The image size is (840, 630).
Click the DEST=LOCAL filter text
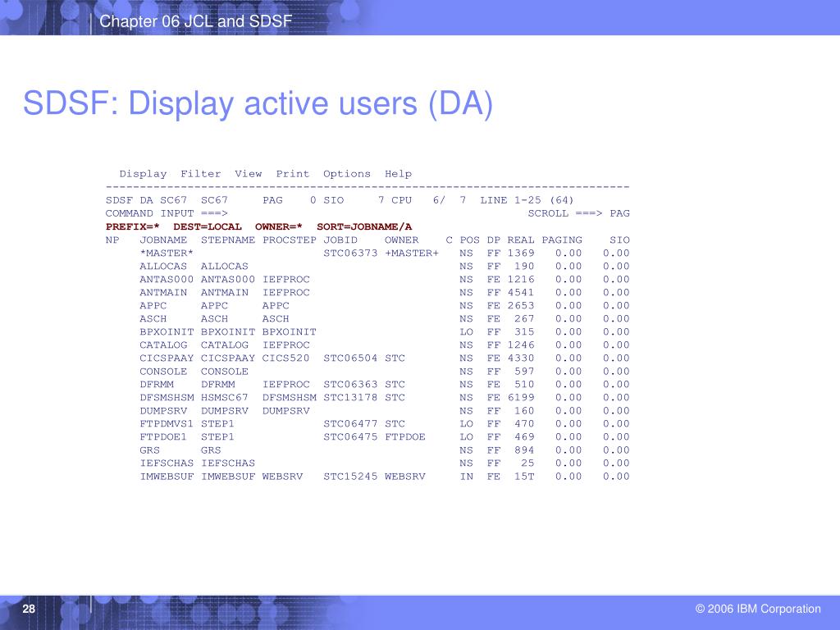(208, 226)
